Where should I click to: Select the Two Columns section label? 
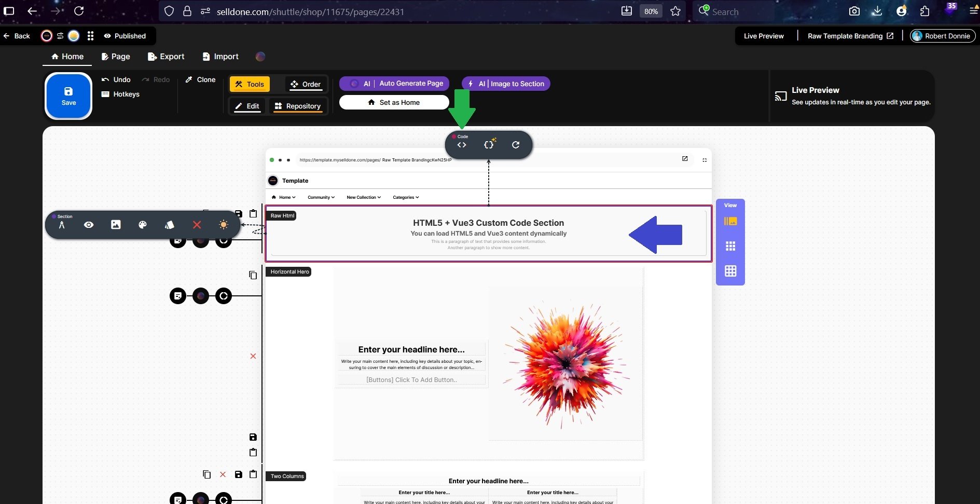coord(287,476)
